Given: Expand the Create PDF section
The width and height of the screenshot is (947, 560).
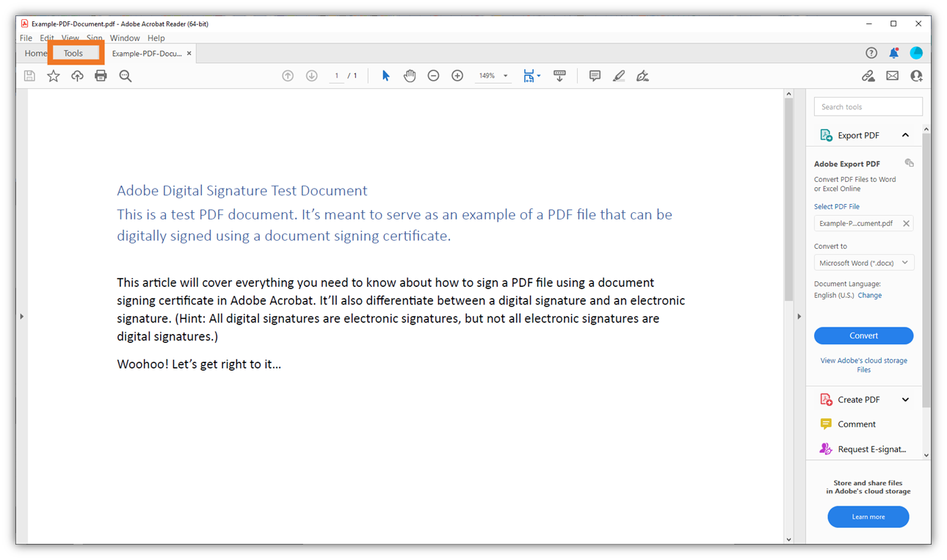Looking at the screenshot, I should pyautogui.click(x=905, y=399).
